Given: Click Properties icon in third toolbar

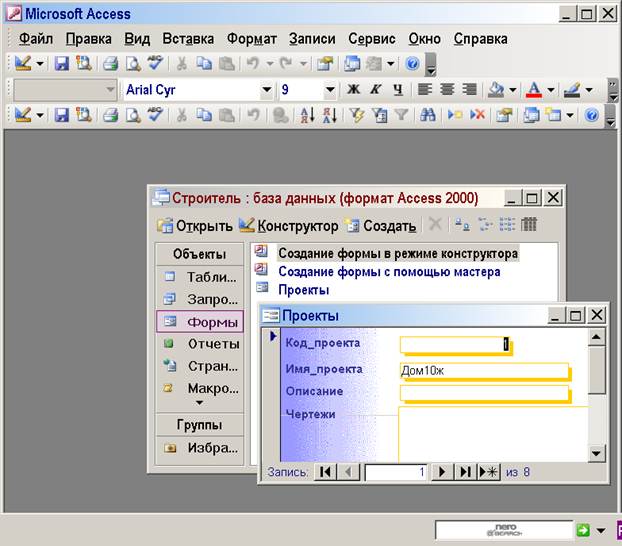Looking at the screenshot, I should [x=504, y=115].
